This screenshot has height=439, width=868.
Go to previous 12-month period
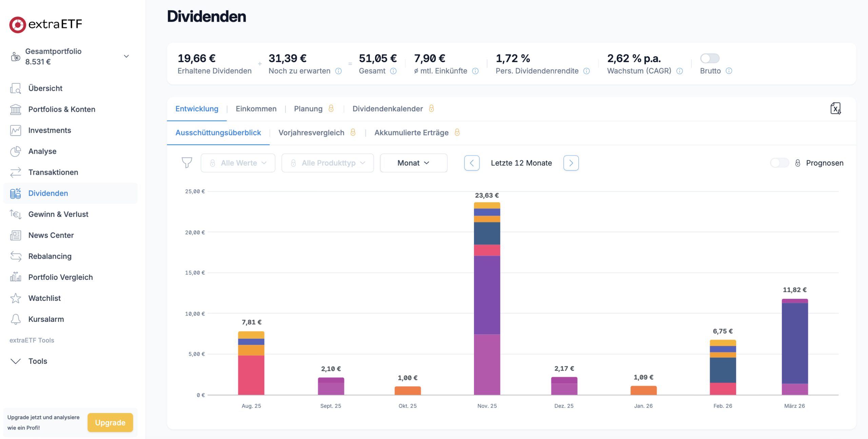point(472,163)
